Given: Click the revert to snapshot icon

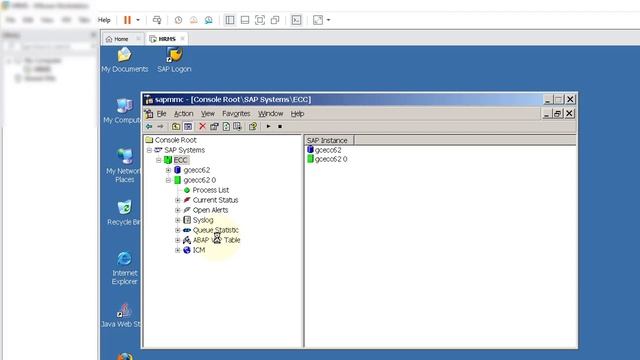Looking at the screenshot, I should [193, 20].
